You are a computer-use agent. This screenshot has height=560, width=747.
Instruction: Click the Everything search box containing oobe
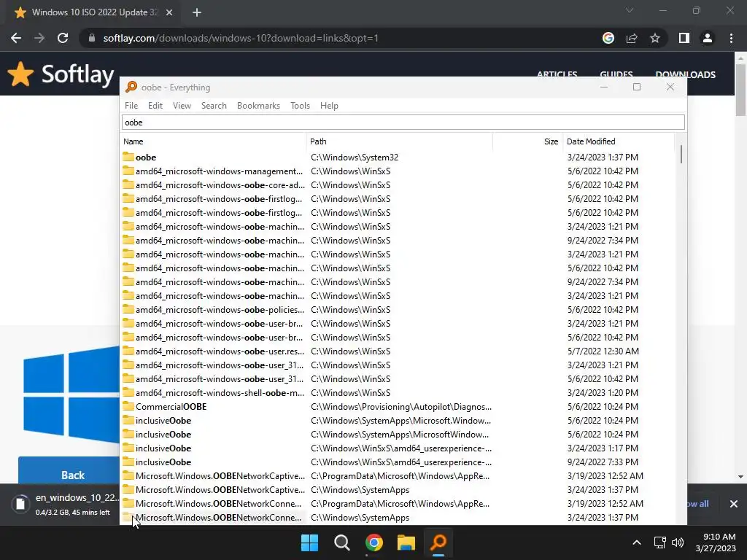(403, 122)
